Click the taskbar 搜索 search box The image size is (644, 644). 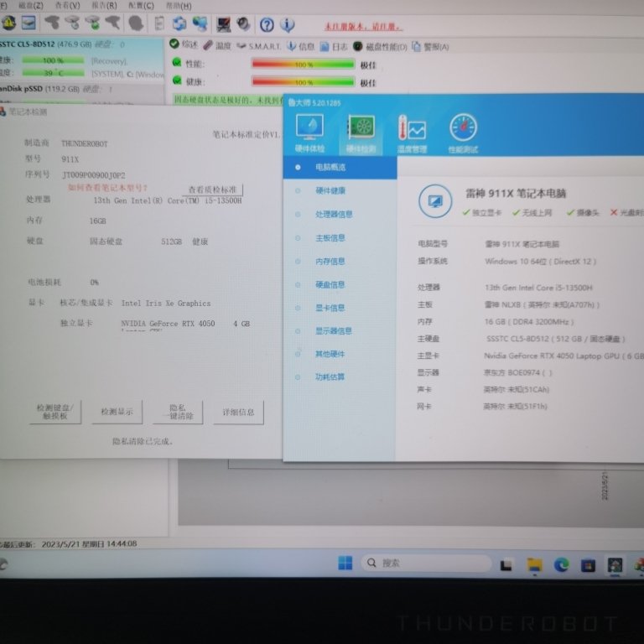(x=426, y=563)
